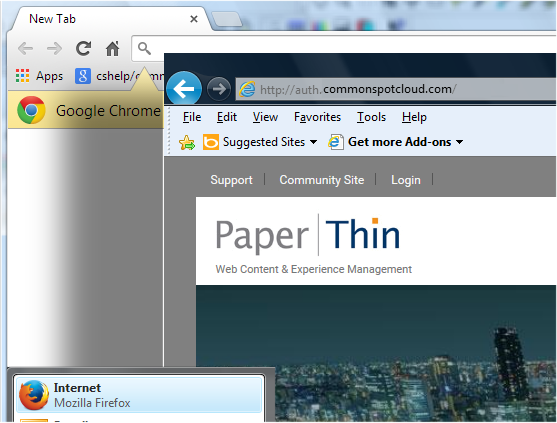
Task: Expand the Suggested Sites dropdown arrow
Action: [x=313, y=142]
